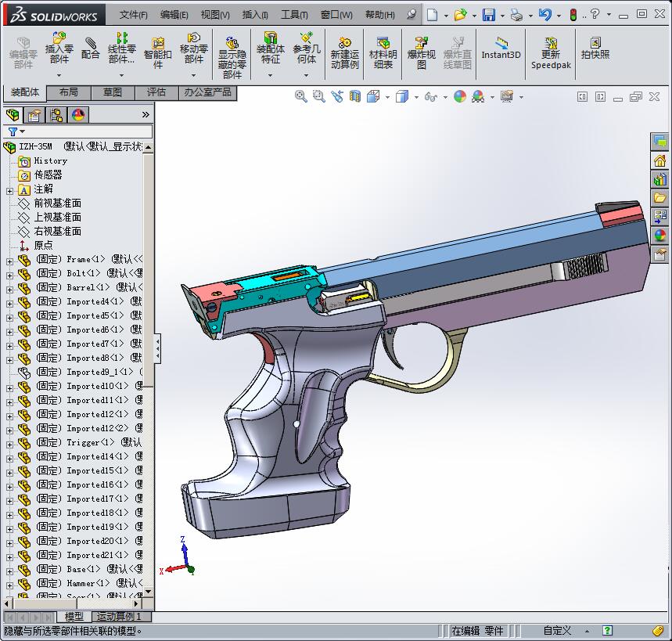672x641 pixels.
Task: Select the Move Component (移动零部件) tool
Action: [194, 48]
